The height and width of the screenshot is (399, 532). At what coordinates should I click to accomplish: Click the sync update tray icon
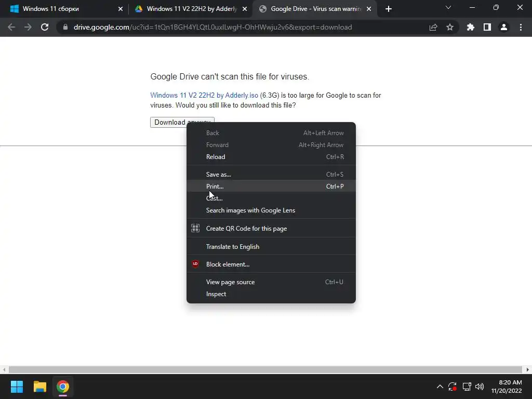453,387
